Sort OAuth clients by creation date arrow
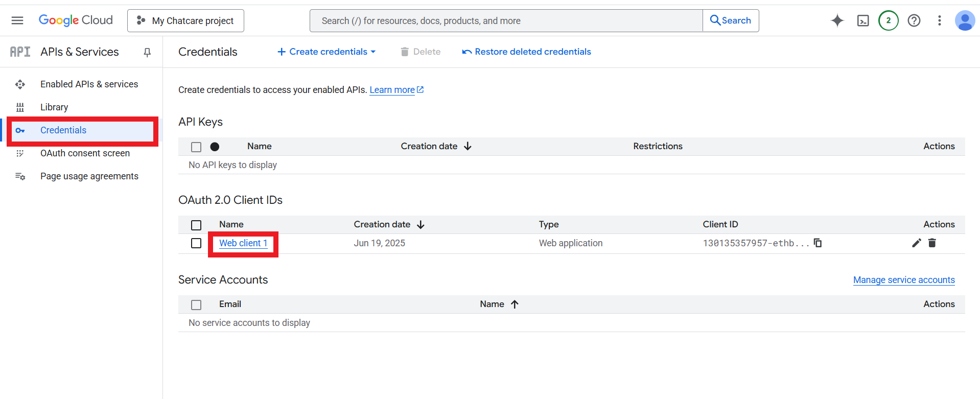Screen dimensions: 980x399 [x=421, y=224]
